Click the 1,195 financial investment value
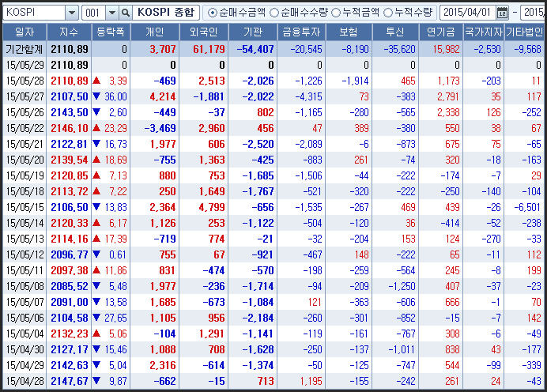Viewport: 547px width, 392px height. click(311, 381)
